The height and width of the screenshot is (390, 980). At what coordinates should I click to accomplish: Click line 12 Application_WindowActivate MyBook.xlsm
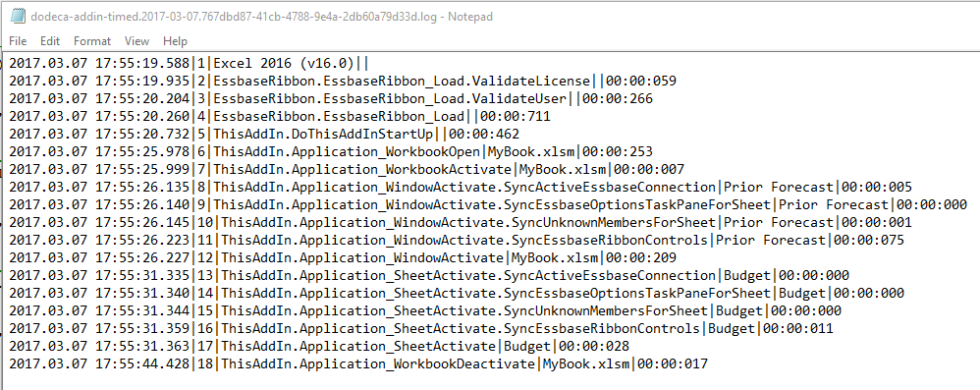[x=343, y=258]
